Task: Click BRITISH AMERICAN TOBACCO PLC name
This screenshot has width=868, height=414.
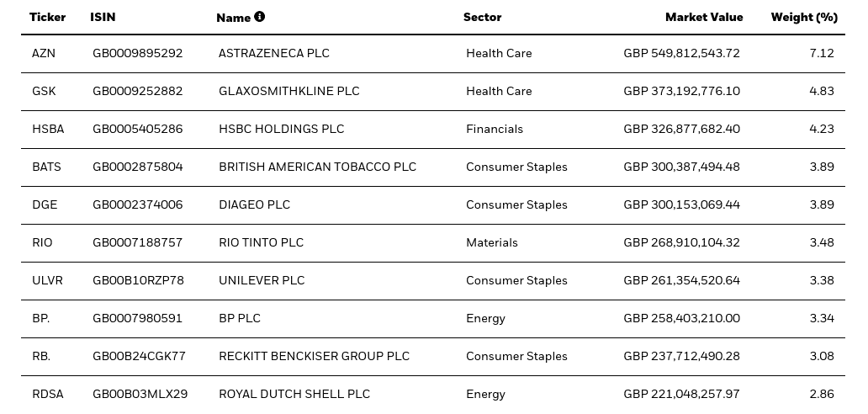Action: coord(317,167)
